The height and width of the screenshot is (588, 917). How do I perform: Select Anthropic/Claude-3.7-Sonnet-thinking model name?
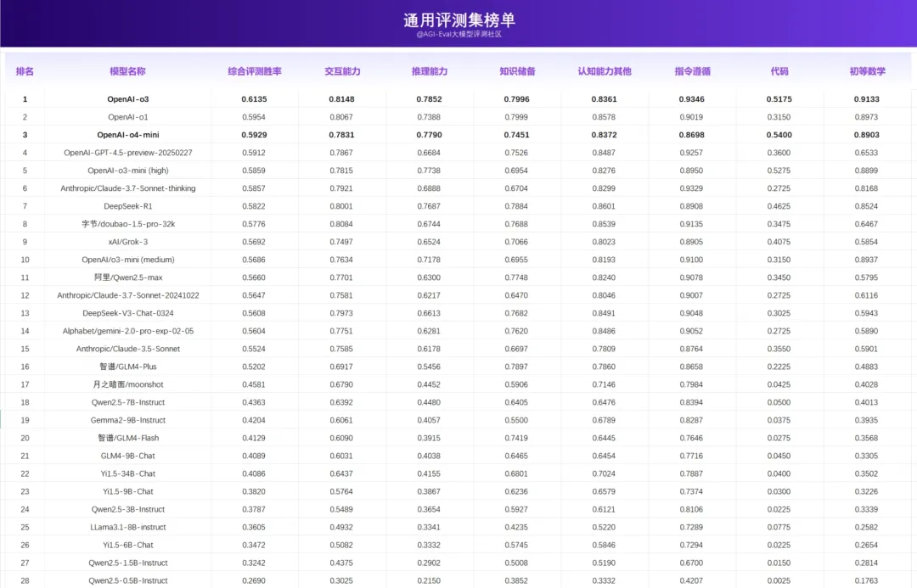128,188
